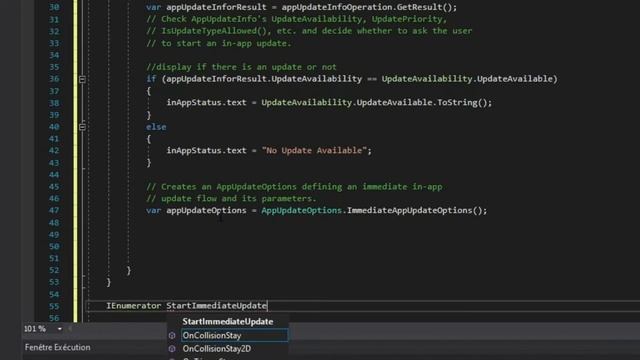The image size is (640, 360).
Task: Click the inAppStatus.text on line 38
Action: [x=207, y=102]
